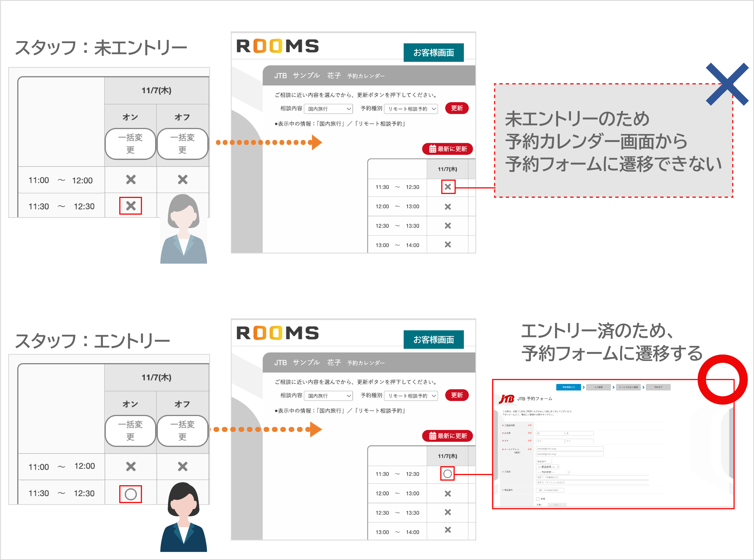Click the × under the オフ column for 11:00～12:00
This screenshot has width=754, height=560.
point(183,180)
